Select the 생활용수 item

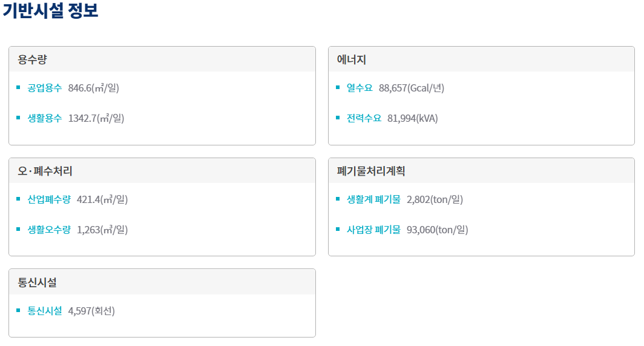44,118
